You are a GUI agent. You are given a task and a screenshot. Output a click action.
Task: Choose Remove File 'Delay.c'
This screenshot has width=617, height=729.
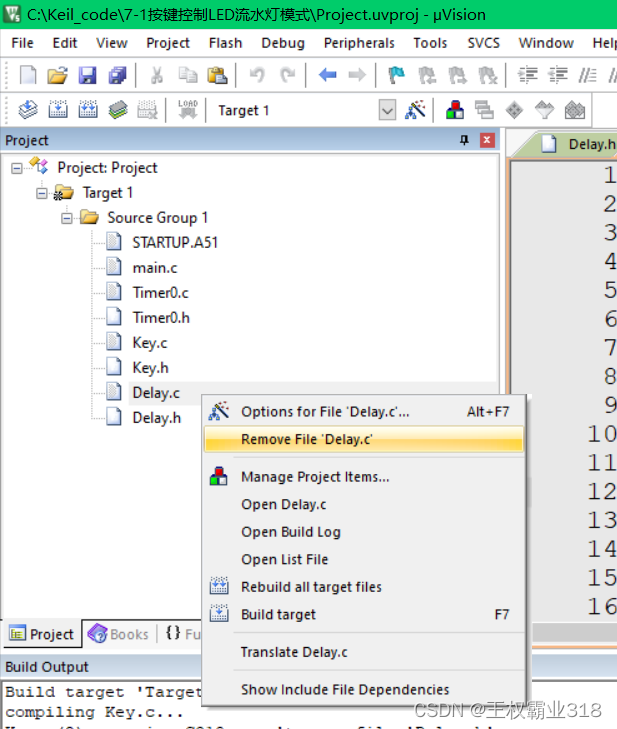[x=364, y=439]
